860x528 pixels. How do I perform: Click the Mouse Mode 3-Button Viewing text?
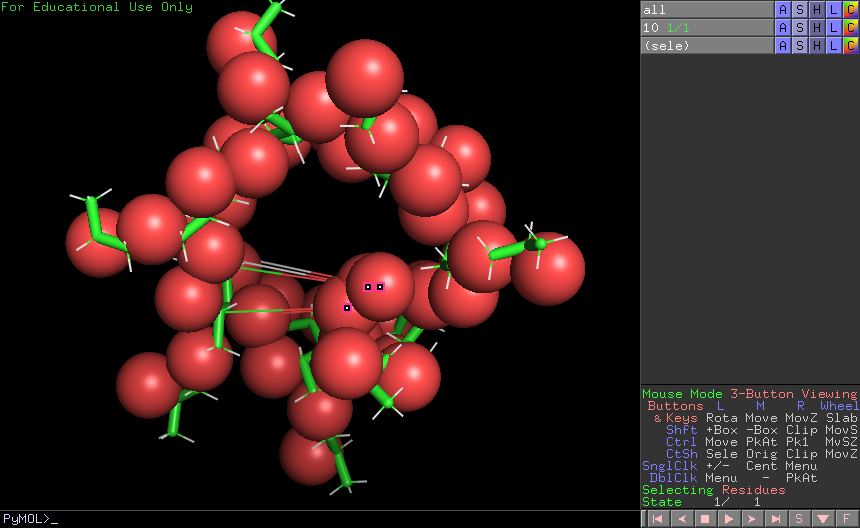(x=749, y=394)
